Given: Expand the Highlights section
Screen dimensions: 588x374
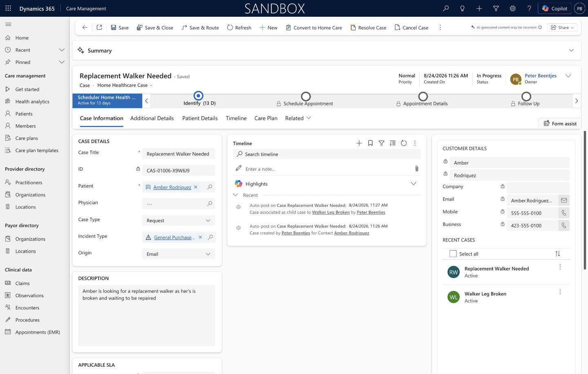Looking at the screenshot, I should coord(413,184).
